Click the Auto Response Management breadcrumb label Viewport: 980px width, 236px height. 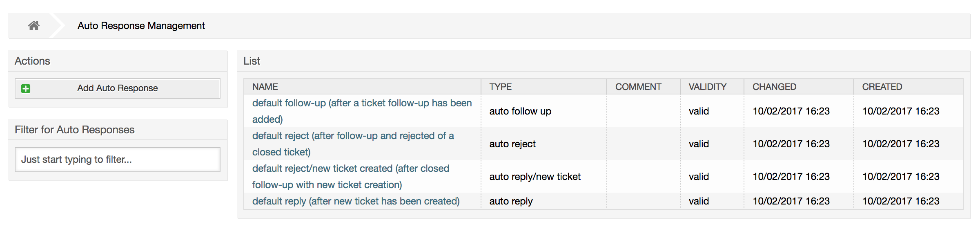click(141, 25)
